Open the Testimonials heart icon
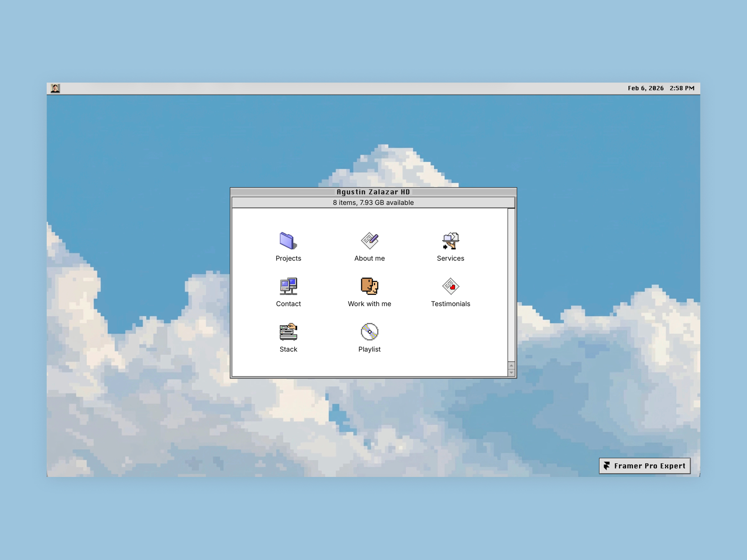 coord(451,286)
